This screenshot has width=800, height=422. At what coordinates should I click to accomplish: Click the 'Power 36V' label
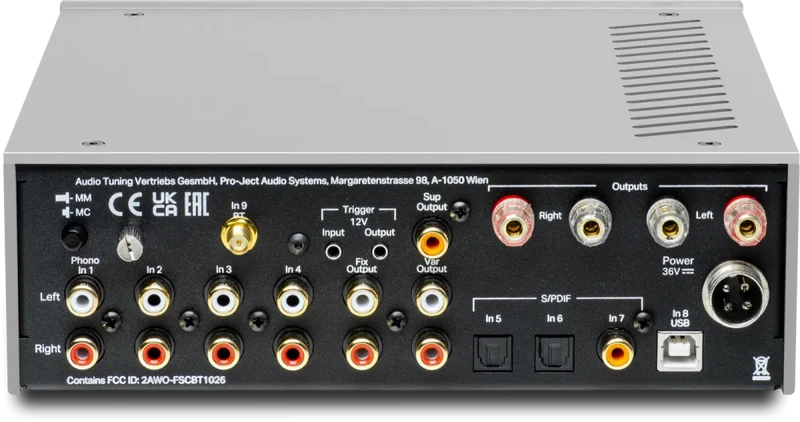[x=679, y=266]
